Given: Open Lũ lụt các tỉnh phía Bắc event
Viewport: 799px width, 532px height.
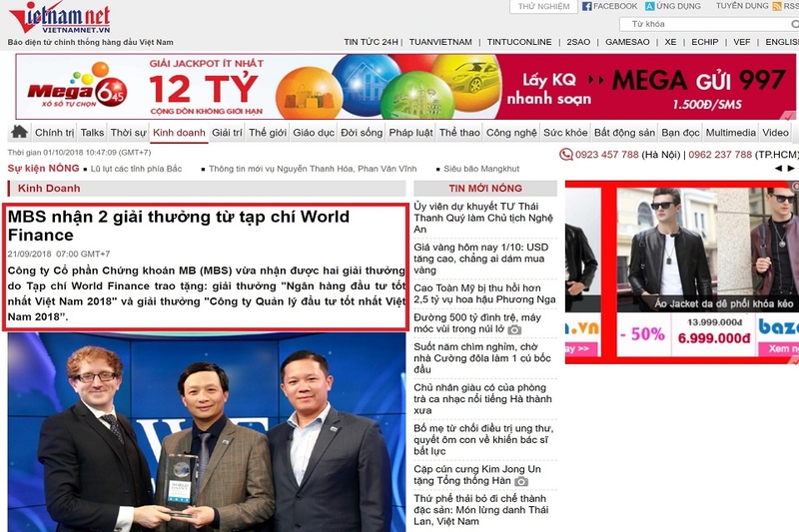Looking at the screenshot, I should point(136,169).
